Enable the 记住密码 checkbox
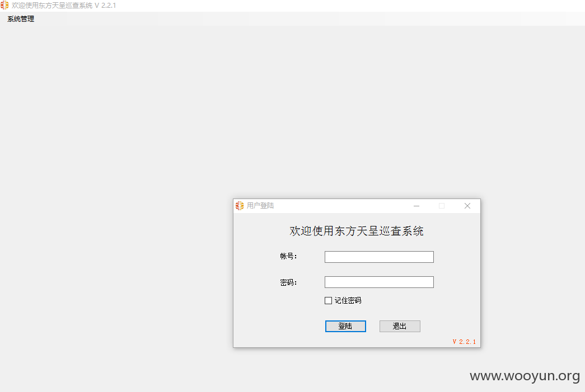 coord(328,300)
